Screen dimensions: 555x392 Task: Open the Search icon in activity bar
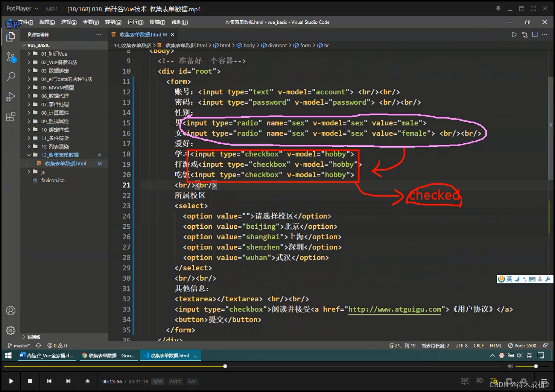11,77
